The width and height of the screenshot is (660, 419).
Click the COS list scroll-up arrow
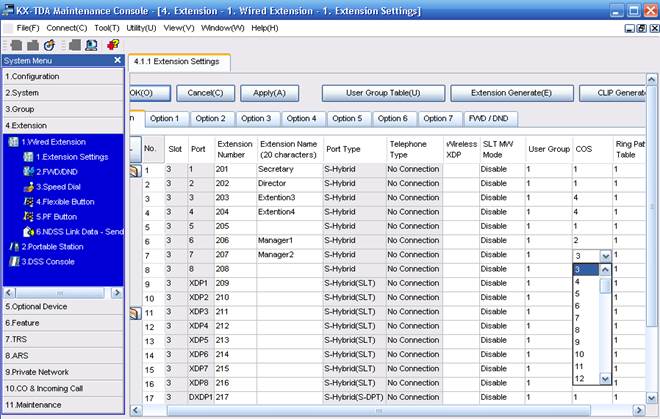coord(605,270)
